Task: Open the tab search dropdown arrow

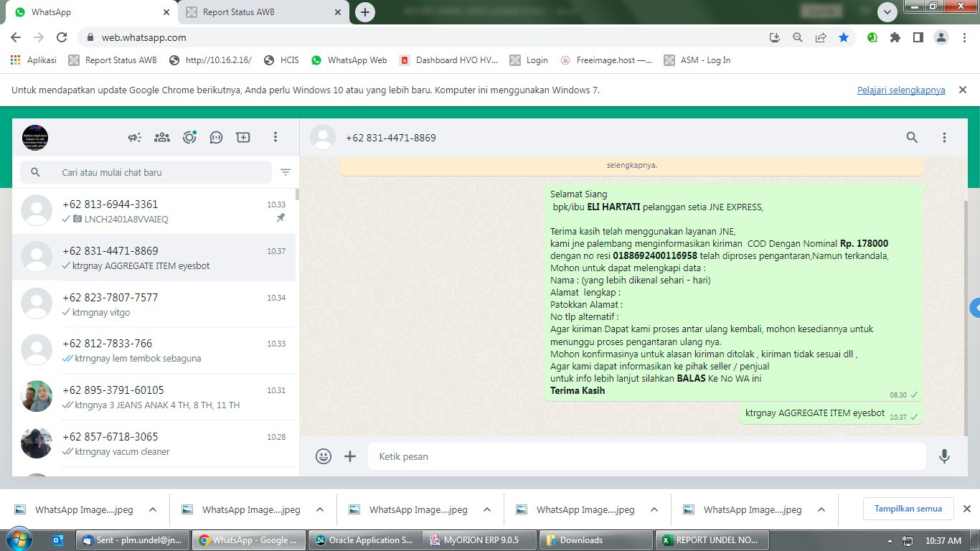Action: coord(887,11)
